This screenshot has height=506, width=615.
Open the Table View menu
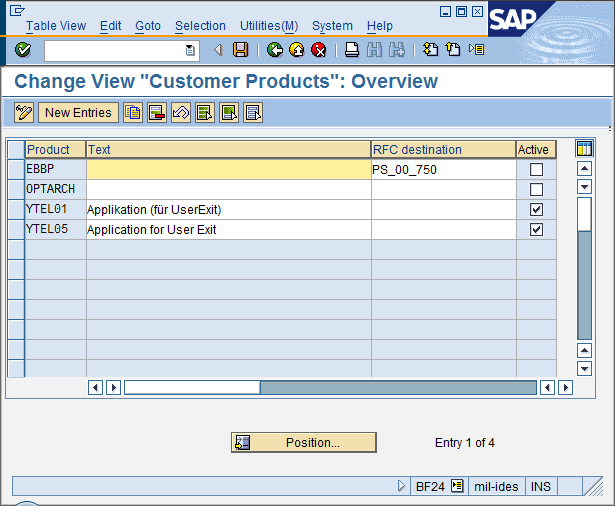tap(56, 26)
